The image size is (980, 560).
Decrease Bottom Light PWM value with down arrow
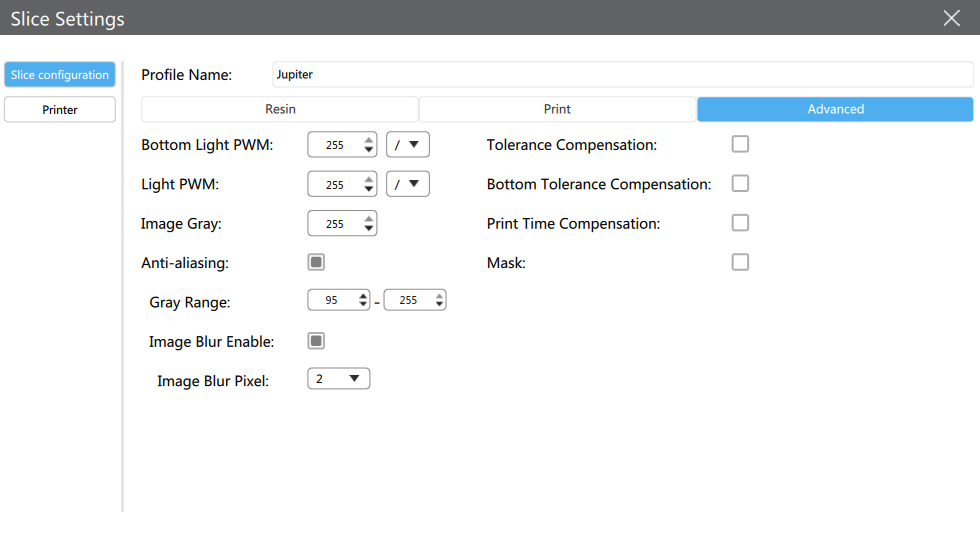pyautogui.click(x=369, y=151)
